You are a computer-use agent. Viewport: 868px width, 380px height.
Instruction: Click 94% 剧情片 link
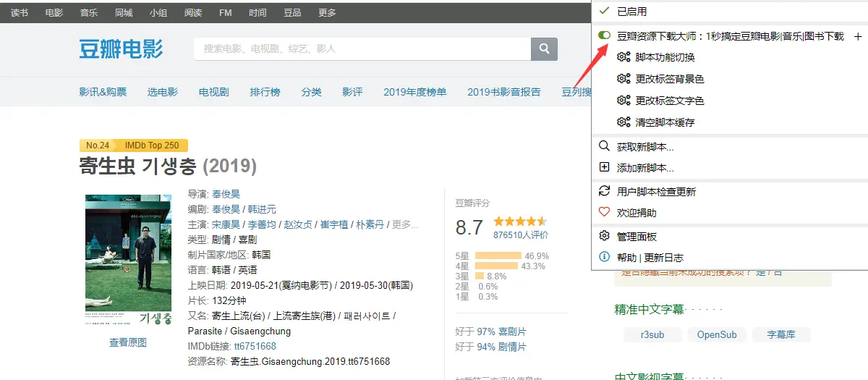click(x=502, y=347)
